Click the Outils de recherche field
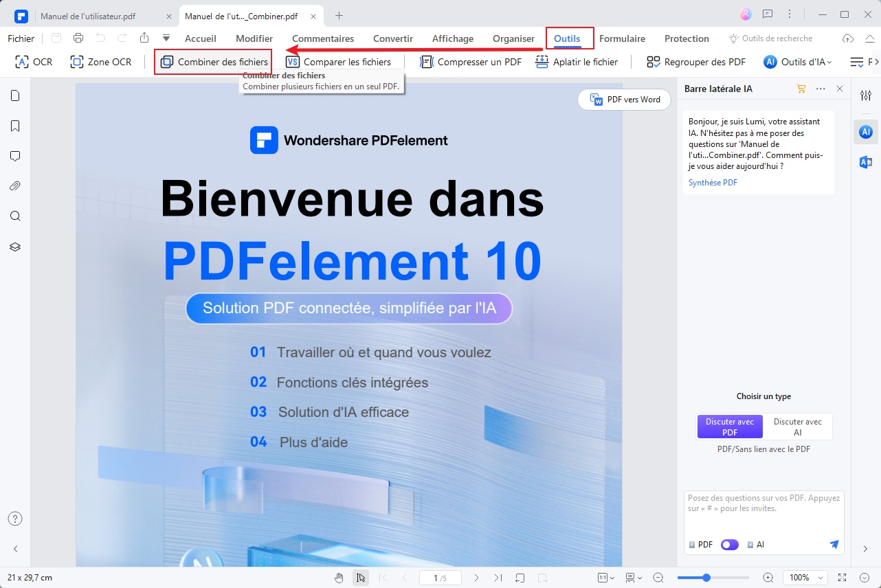 pyautogui.click(x=771, y=38)
